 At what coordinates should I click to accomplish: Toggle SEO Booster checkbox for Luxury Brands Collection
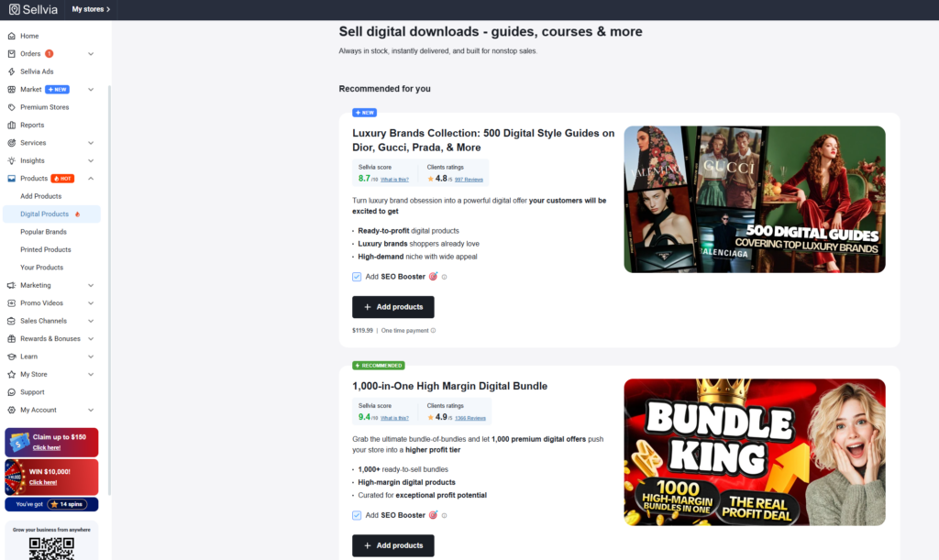click(357, 277)
